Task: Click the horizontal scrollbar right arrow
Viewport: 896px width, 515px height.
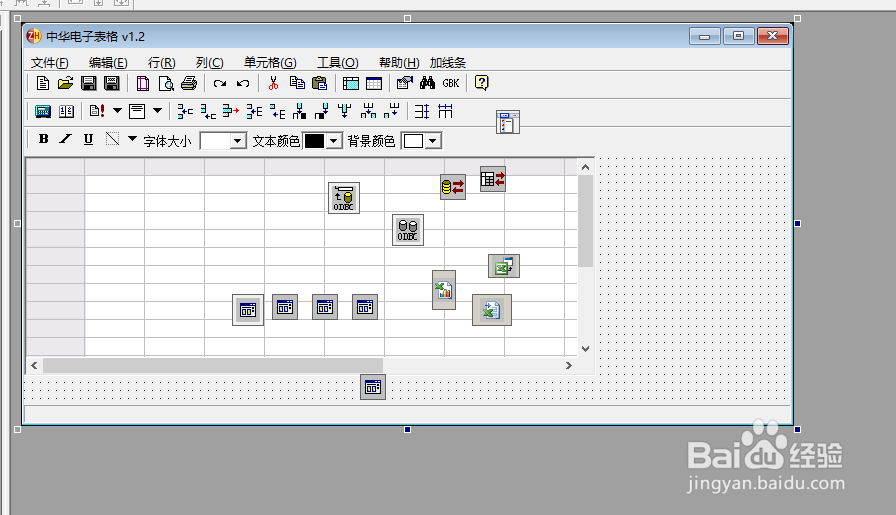Action: (x=569, y=365)
